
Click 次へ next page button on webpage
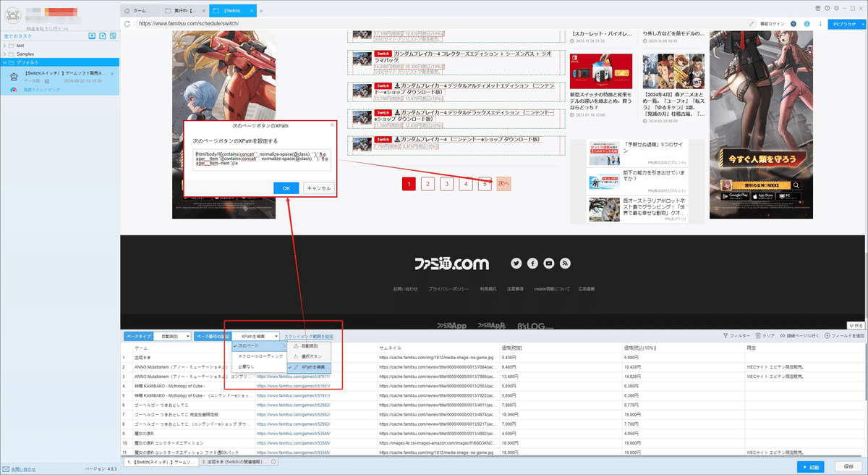504,184
